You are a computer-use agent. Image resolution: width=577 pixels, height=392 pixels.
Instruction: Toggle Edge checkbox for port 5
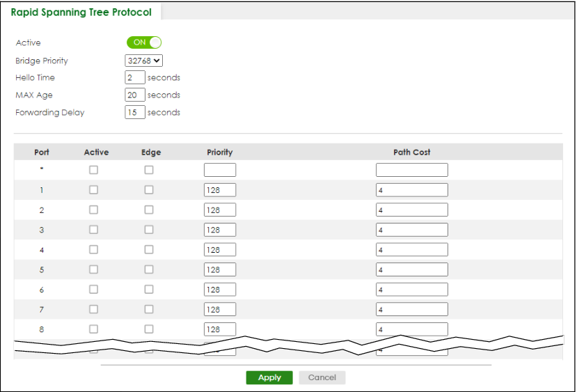tap(148, 269)
